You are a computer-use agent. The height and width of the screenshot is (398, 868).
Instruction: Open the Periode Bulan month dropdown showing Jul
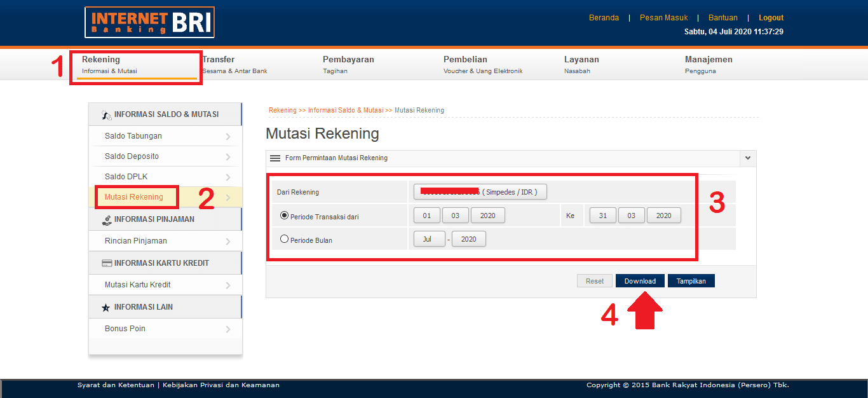click(430, 239)
